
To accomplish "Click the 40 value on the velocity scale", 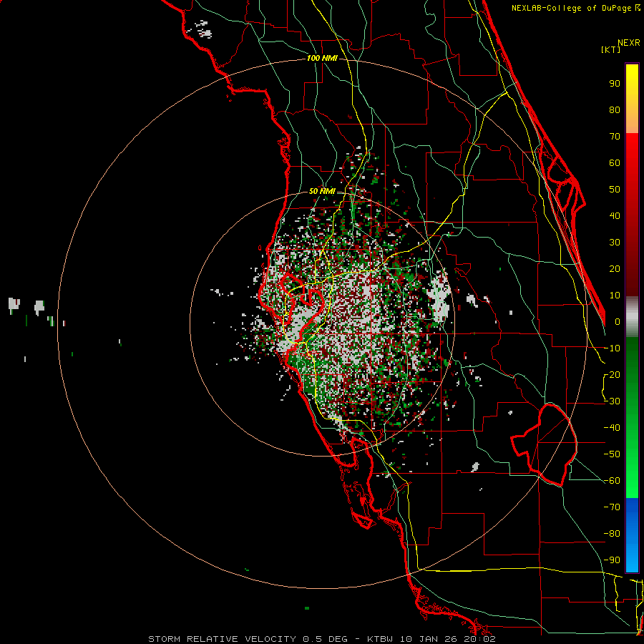I will tap(615, 216).
